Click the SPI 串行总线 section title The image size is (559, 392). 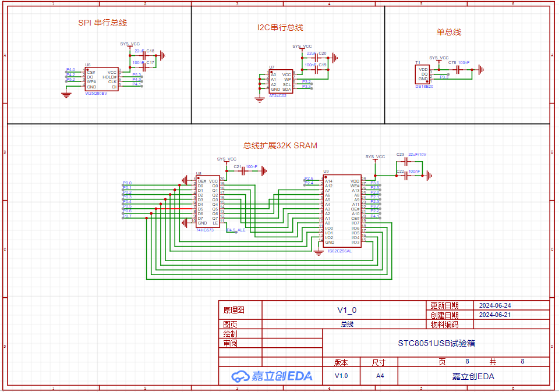tap(102, 23)
